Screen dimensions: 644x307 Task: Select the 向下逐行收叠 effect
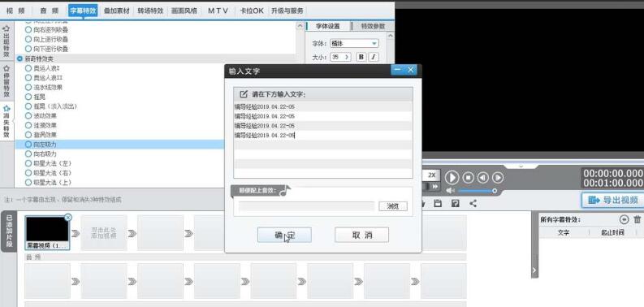[46, 49]
